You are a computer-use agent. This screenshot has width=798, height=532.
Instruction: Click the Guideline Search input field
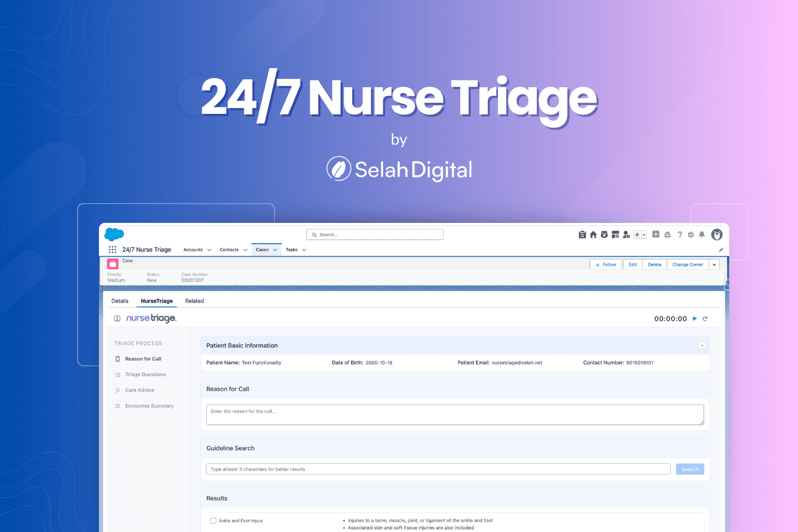tap(438, 469)
